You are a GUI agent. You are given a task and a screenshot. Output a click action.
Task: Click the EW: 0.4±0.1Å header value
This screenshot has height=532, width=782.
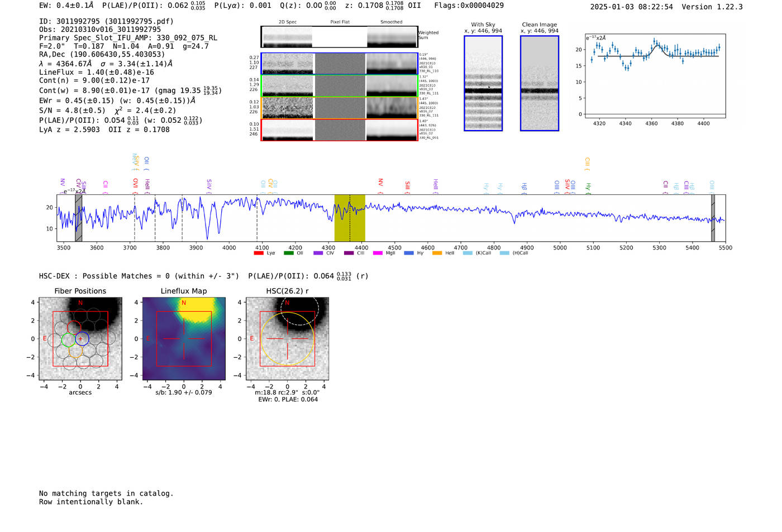pyautogui.click(x=66, y=6)
